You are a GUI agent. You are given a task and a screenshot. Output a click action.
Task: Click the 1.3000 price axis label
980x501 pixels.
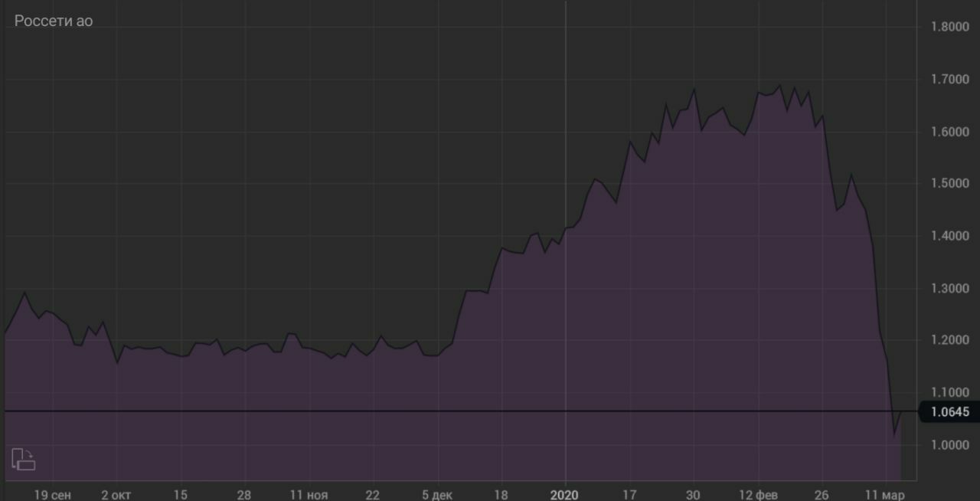pyautogui.click(x=950, y=288)
